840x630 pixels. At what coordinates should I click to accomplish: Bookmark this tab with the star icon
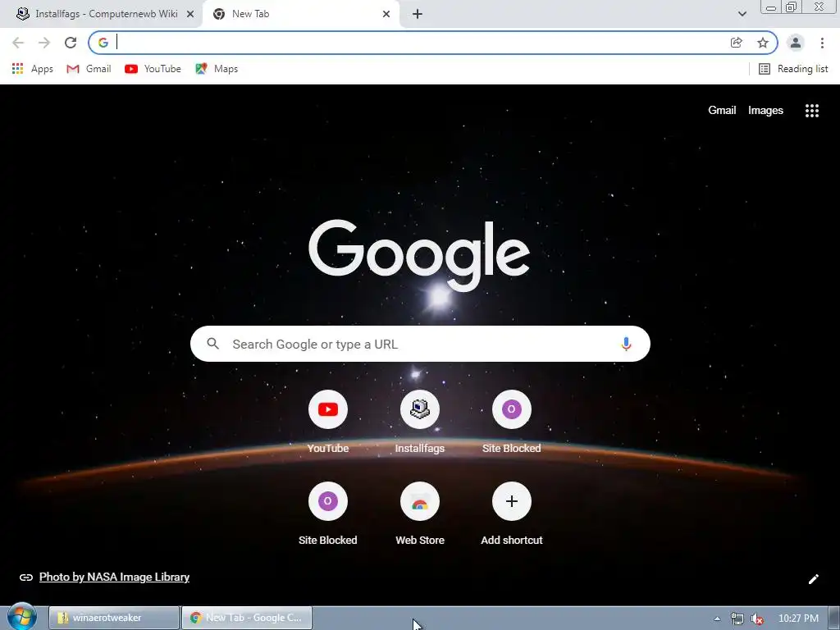[x=763, y=43]
